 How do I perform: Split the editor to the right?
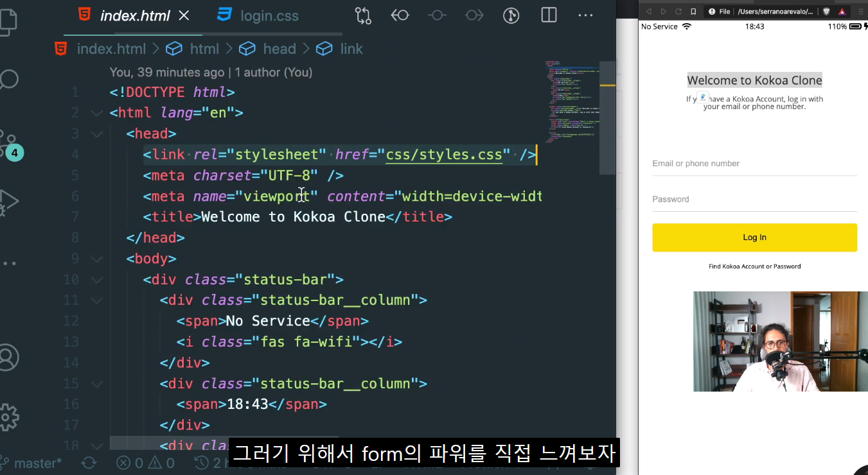click(549, 15)
